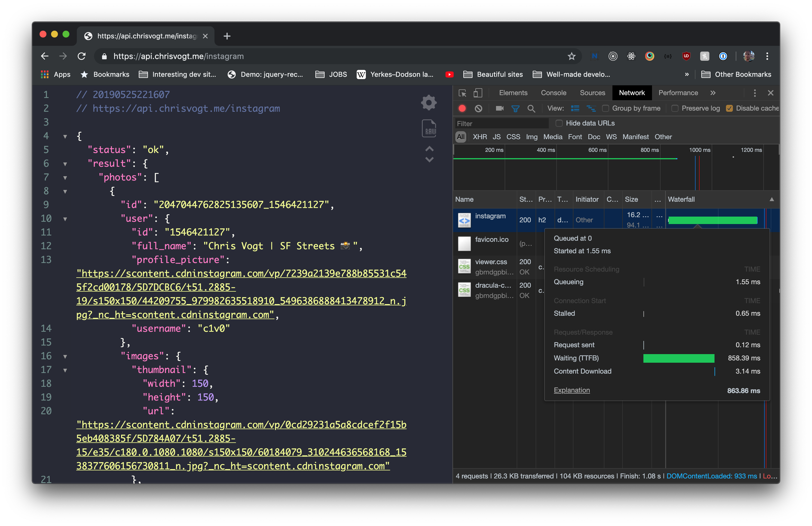Screen dimensions: 812x526
Task: Collapse the "thumbnail" object arrow
Action: pyautogui.click(x=65, y=370)
